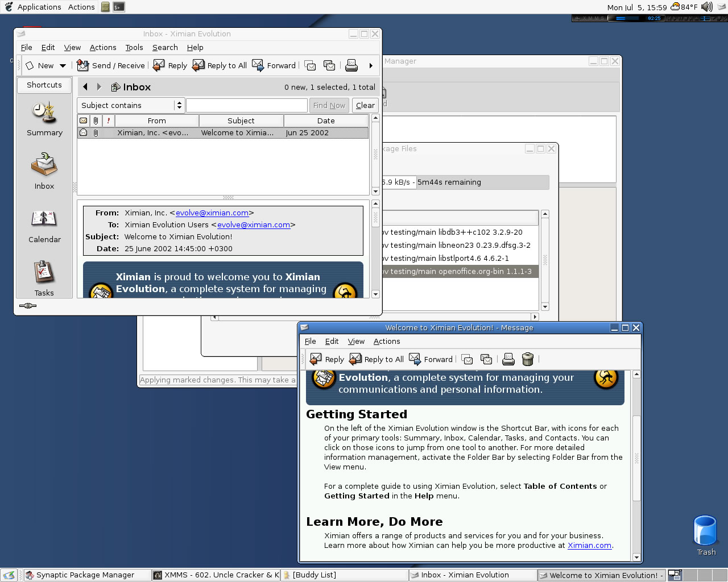The width and height of the screenshot is (728, 582).
Task: Click the clock showing Mon Jul 5, 15:59
Action: [637, 7]
